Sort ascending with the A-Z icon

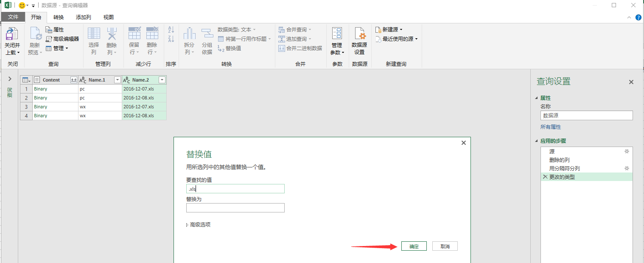[x=171, y=30]
